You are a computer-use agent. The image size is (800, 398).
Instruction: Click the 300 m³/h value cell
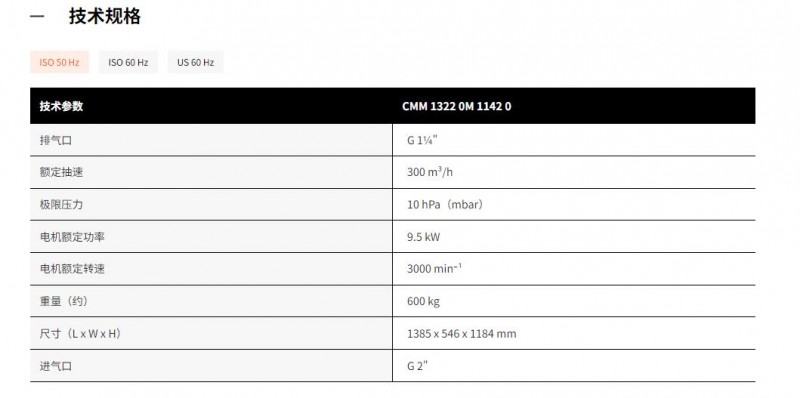click(x=430, y=172)
